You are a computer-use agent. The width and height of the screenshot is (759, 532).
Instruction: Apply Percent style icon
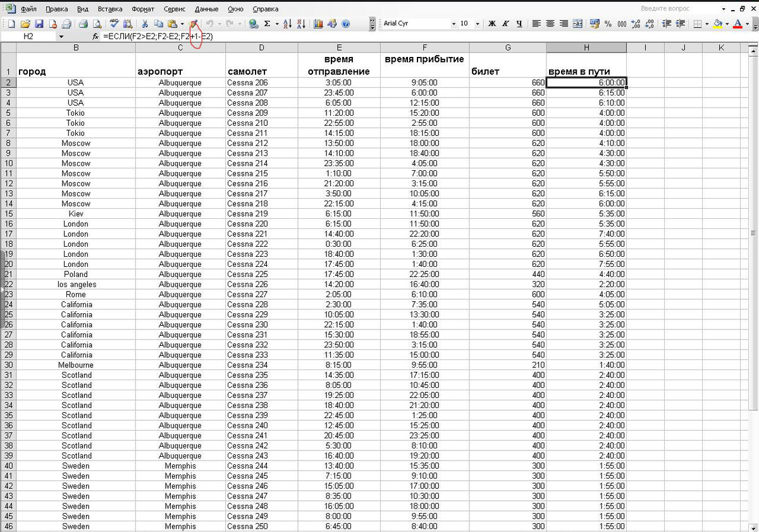(608, 23)
